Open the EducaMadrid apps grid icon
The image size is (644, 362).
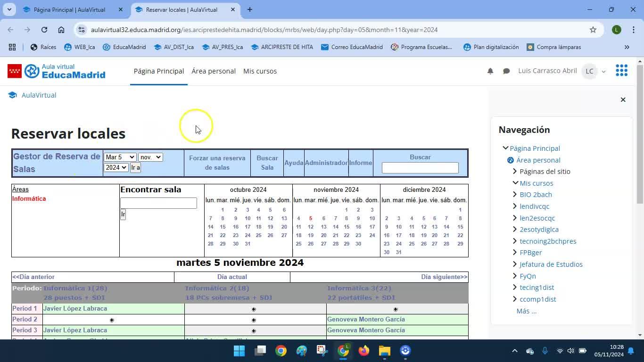click(x=621, y=71)
